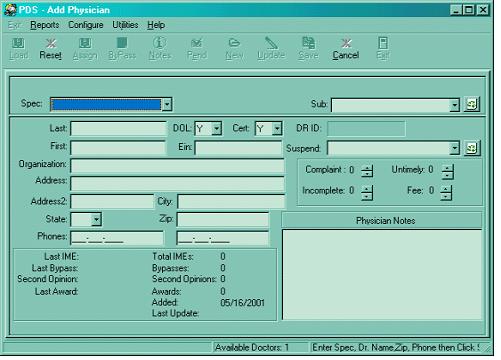Open the Help menu
This screenshot has height=360, width=501.
[x=156, y=25]
